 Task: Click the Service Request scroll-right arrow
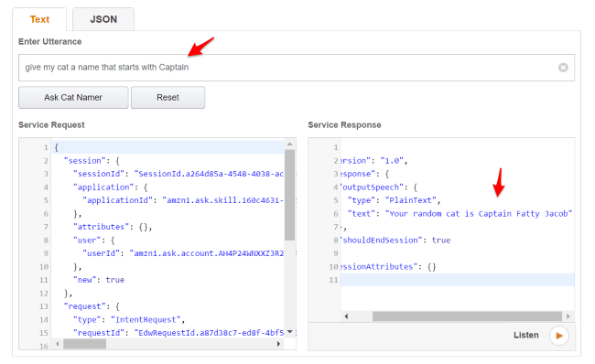[x=278, y=344]
